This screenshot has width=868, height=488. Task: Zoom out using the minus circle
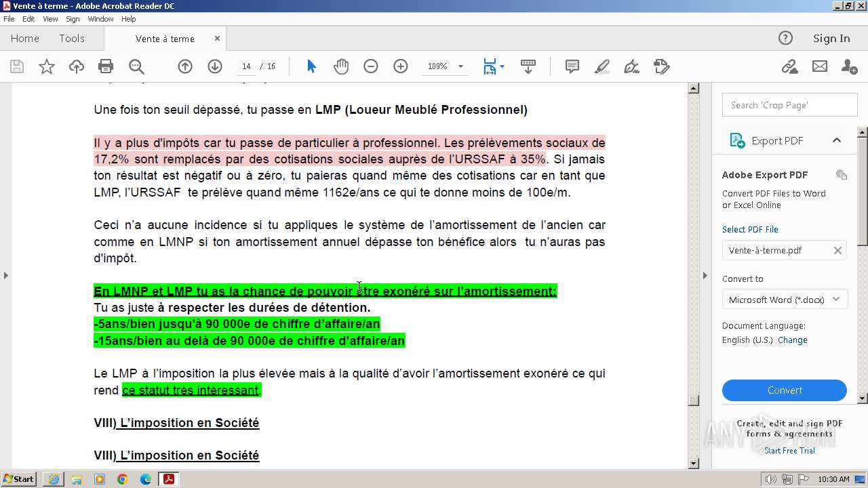coord(371,66)
